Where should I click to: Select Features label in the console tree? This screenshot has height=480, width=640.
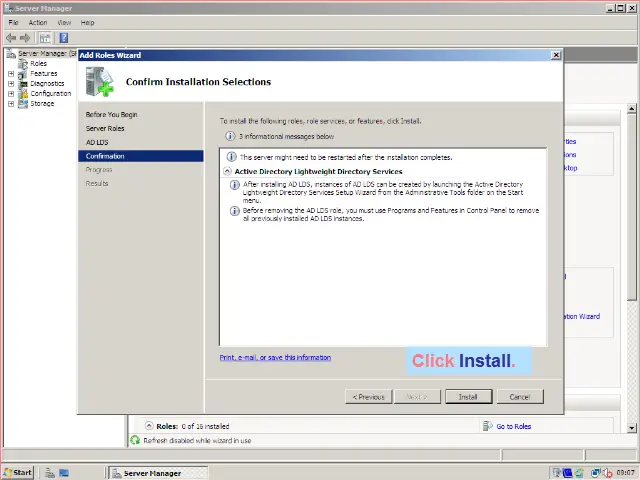click(x=44, y=74)
